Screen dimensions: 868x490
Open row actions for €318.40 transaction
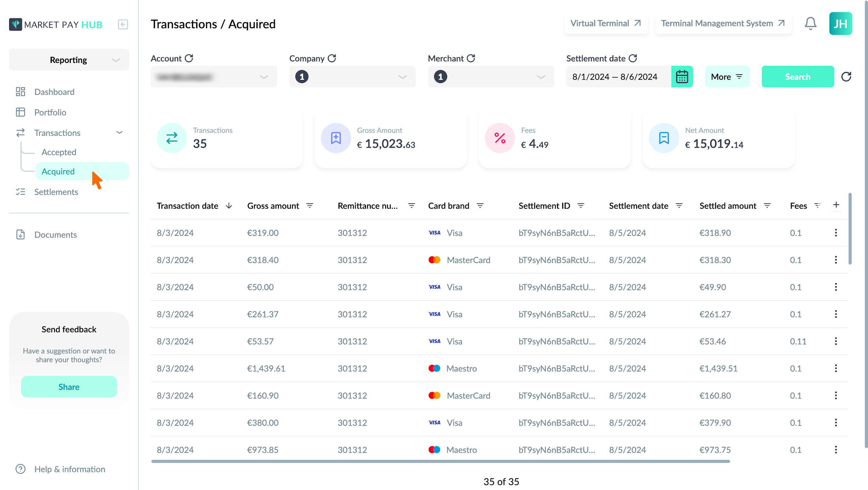pyautogui.click(x=836, y=260)
